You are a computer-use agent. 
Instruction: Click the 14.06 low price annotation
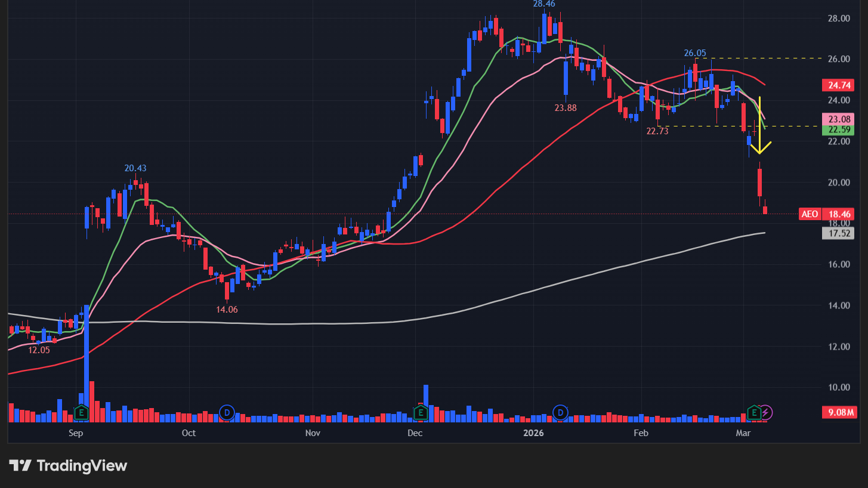tap(227, 309)
